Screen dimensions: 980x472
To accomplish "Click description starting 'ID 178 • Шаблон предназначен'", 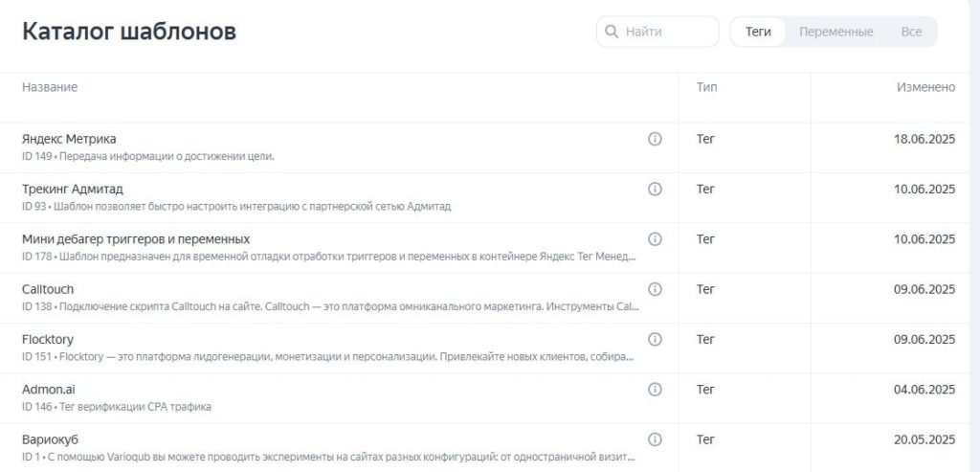I will 329,257.
